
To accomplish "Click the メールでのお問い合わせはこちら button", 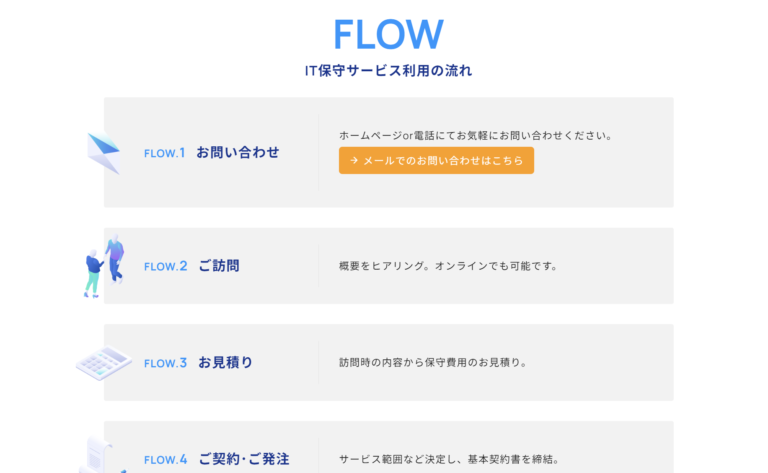I will tap(436, 161).
